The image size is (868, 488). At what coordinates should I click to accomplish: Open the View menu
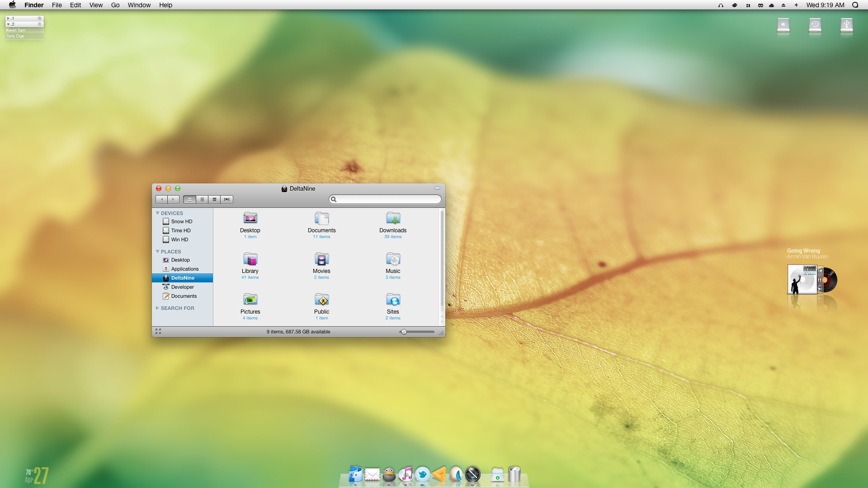96,5
